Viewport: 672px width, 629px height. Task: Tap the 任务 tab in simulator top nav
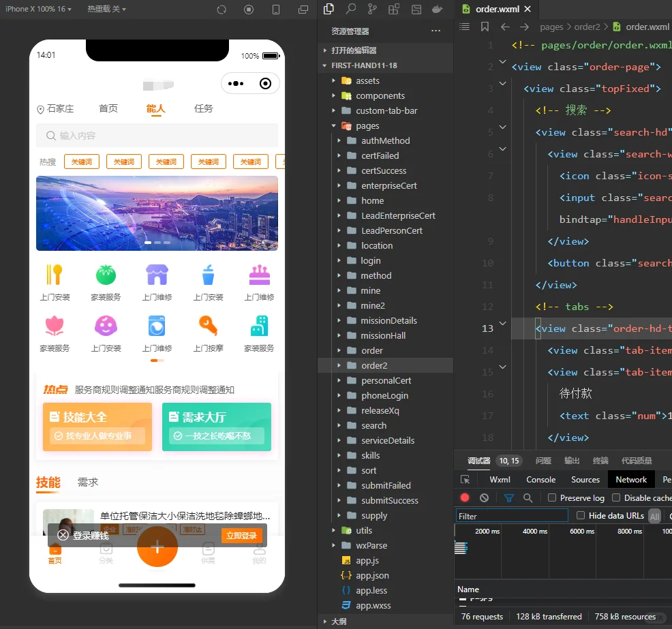[204, 109]
